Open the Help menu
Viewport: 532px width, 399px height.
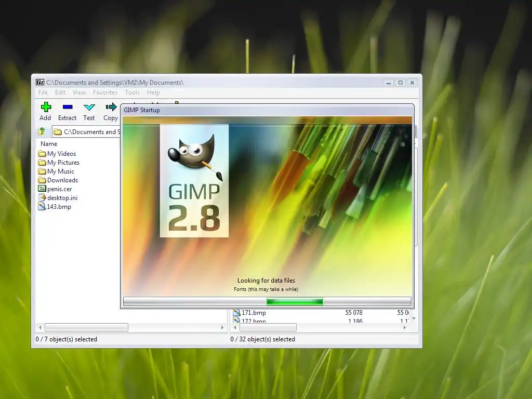click(153, 92)
